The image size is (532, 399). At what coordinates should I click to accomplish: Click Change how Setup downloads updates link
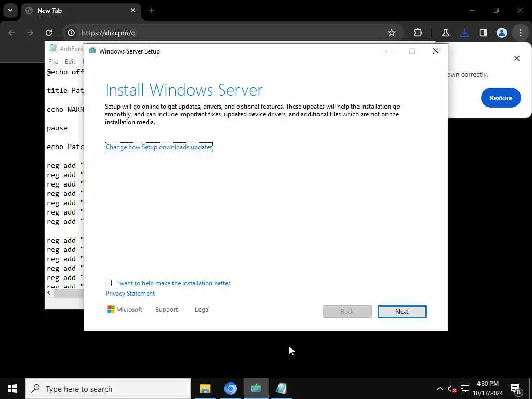coord(159,147)
